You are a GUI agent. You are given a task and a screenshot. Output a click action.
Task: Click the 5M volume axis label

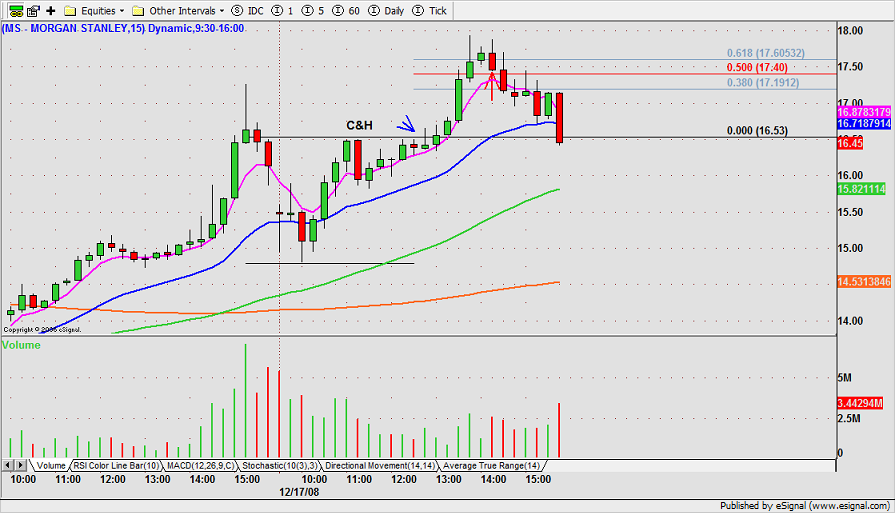pos(845,378)
